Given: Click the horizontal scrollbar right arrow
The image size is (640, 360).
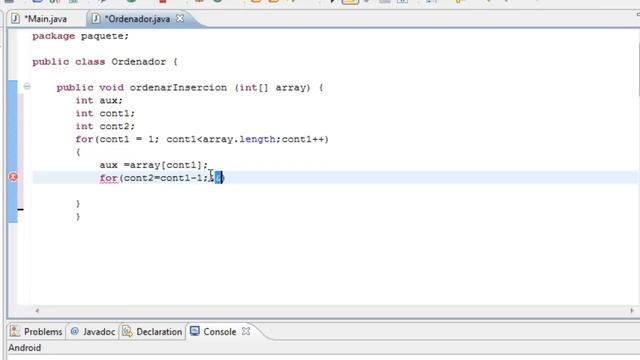Looking at the screenshot, I should tap(632, 311).
